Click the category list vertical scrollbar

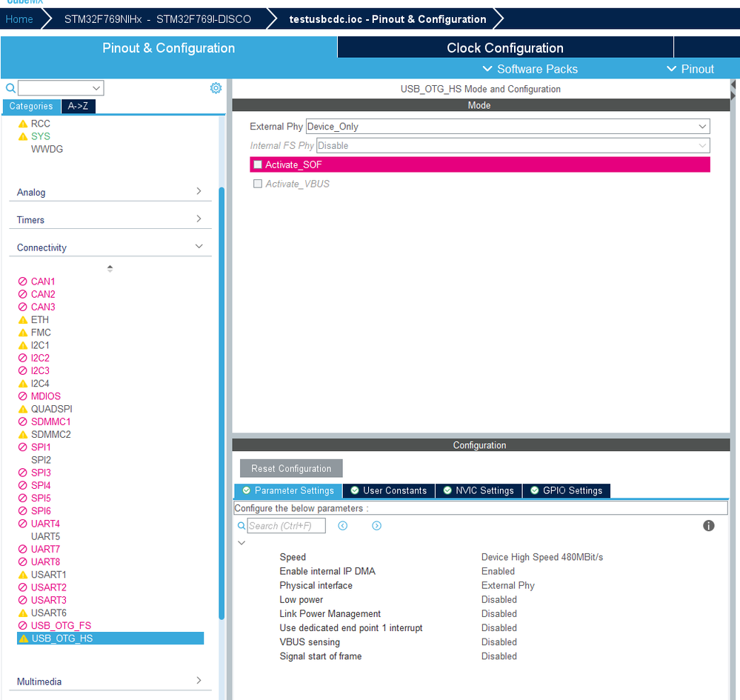click(x=221, y=403)
